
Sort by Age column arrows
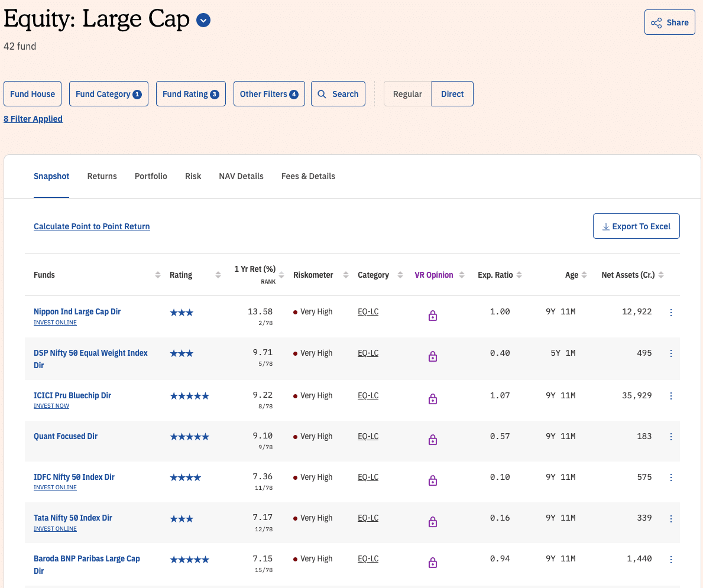584,275
